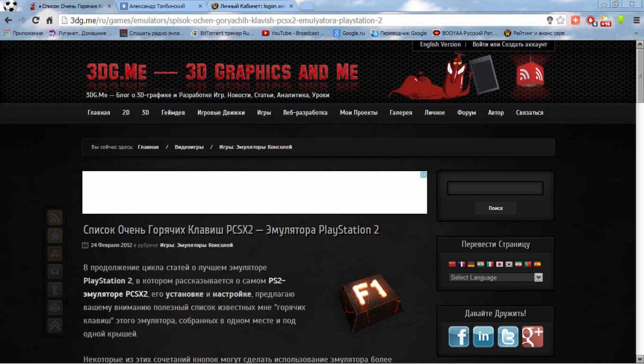The image size is (644, 364).
Task: Bookmark this page with the star icon
Action: click(x=561, y=20)
